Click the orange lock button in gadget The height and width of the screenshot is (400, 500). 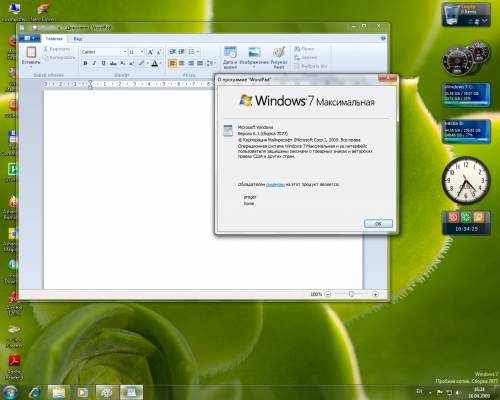(x=478, y=217)
